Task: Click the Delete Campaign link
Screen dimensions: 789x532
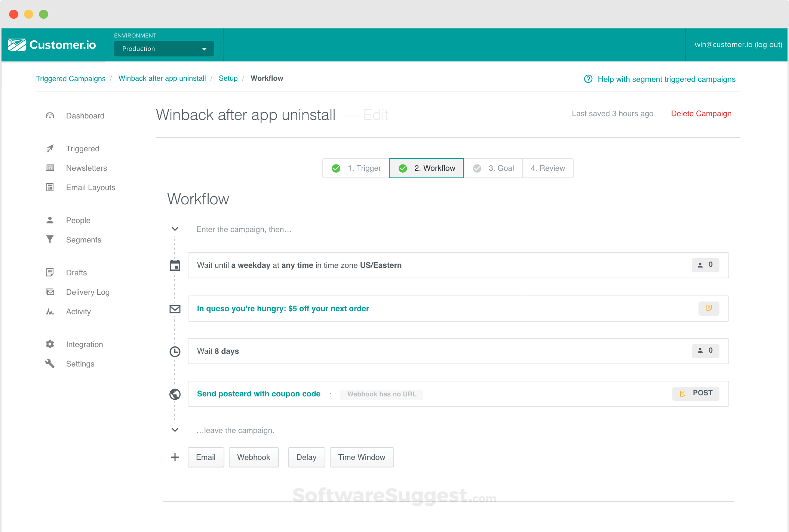Action: 701,114
